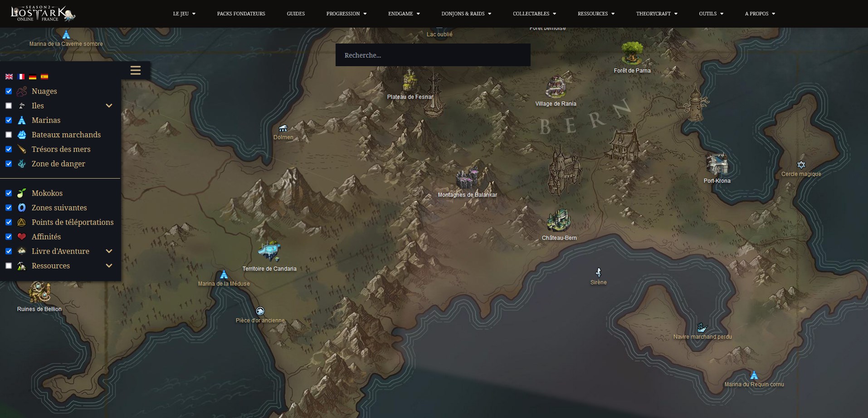This screenshot has width=868, height=418.
Task: Click the Guides navigation link
Action: 295,14
